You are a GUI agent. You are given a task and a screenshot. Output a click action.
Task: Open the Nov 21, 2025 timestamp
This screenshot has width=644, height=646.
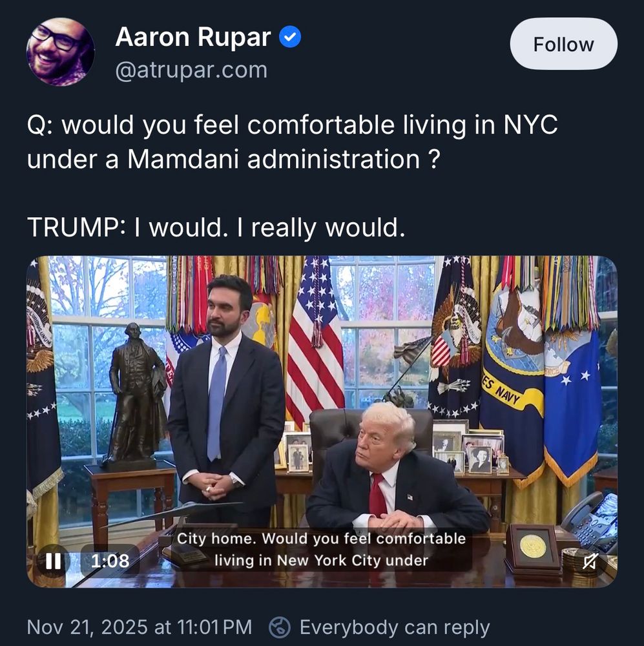[x=140, y=627]
